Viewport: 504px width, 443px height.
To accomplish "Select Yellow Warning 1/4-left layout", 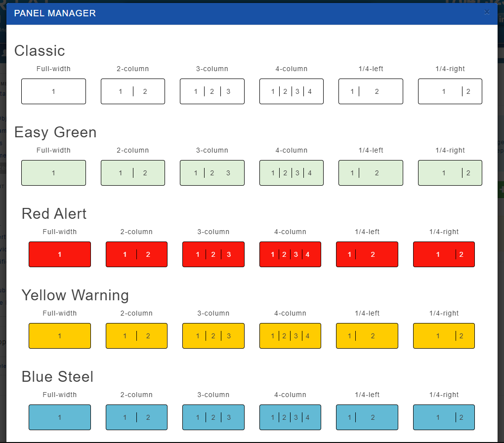I will tap(367, 336).
